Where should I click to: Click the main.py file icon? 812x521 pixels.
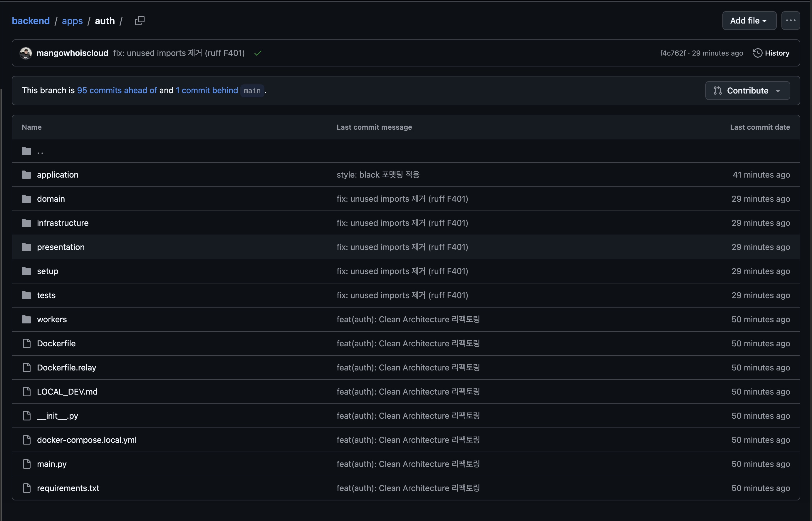coord(26,464)
